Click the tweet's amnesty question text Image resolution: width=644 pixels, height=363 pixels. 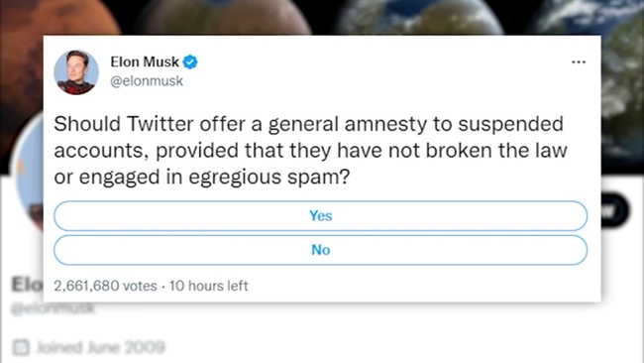click(x=310, y=151)
